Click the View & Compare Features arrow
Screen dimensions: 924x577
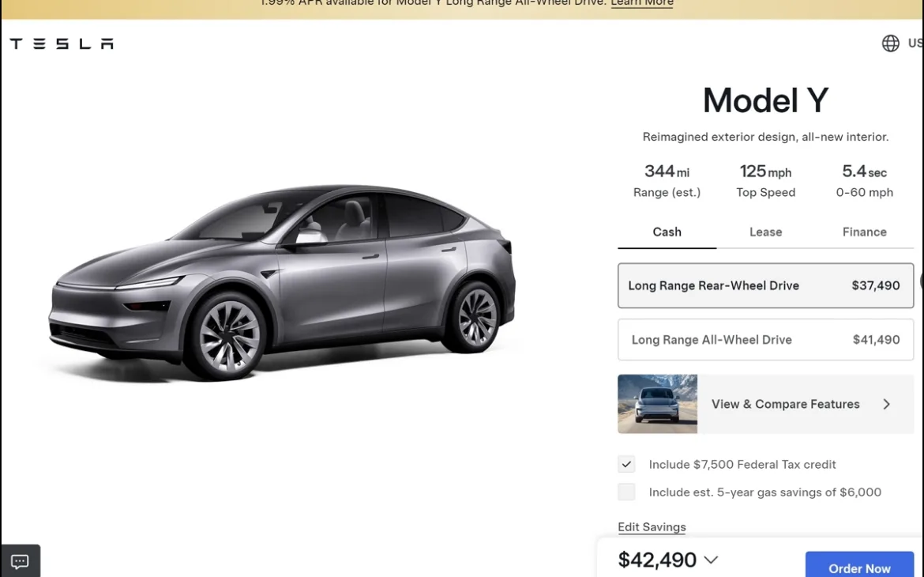tap(886, 404)
